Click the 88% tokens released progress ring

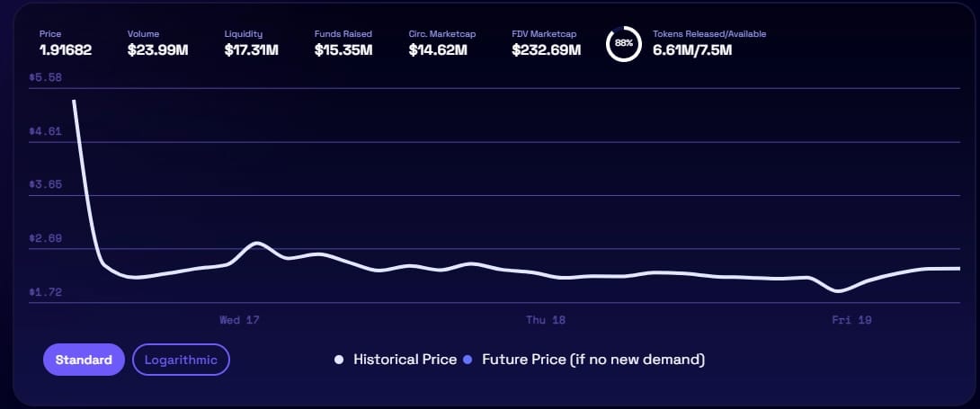click(623, 43)
